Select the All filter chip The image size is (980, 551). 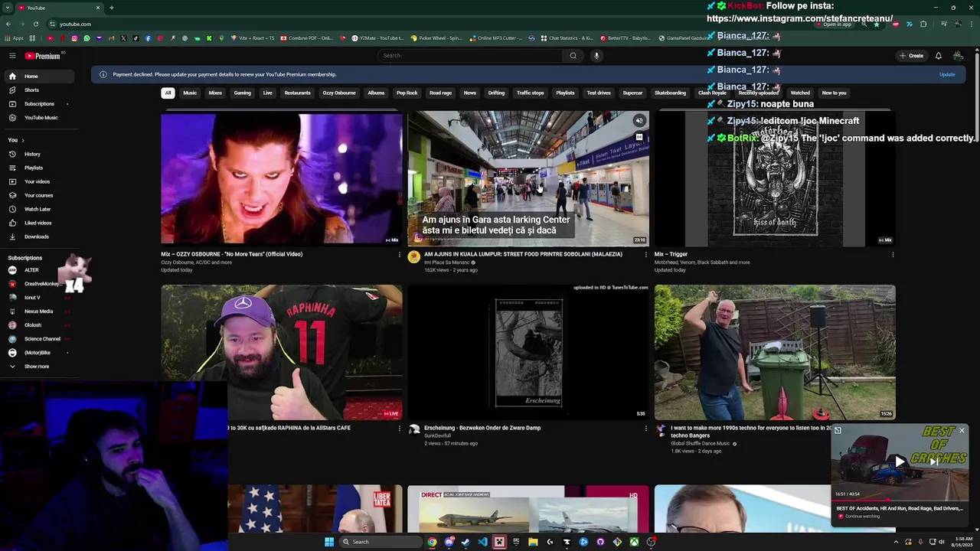168,93
